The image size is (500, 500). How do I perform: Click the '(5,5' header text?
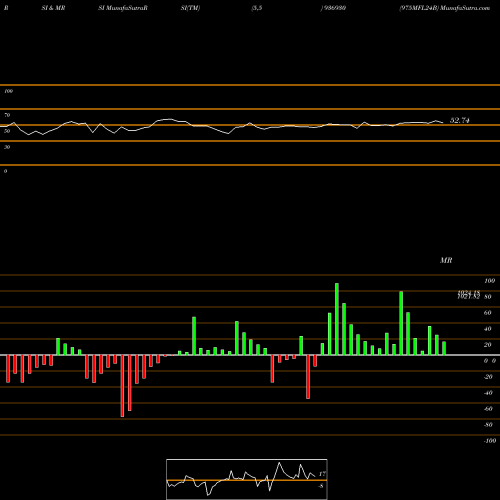point(257,8)
